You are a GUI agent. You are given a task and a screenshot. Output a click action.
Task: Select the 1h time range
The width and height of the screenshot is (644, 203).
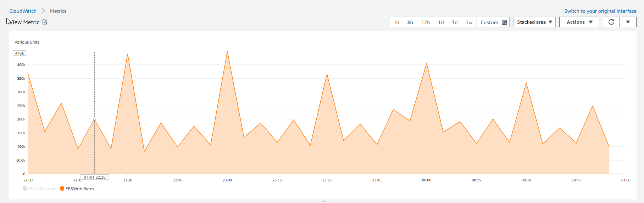[x=396, y=22]
